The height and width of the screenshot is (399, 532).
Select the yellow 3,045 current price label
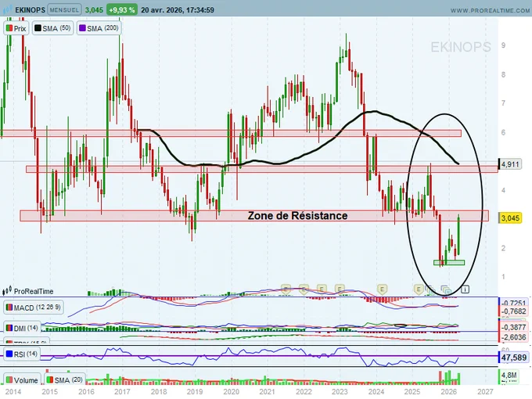pos(510,217)
